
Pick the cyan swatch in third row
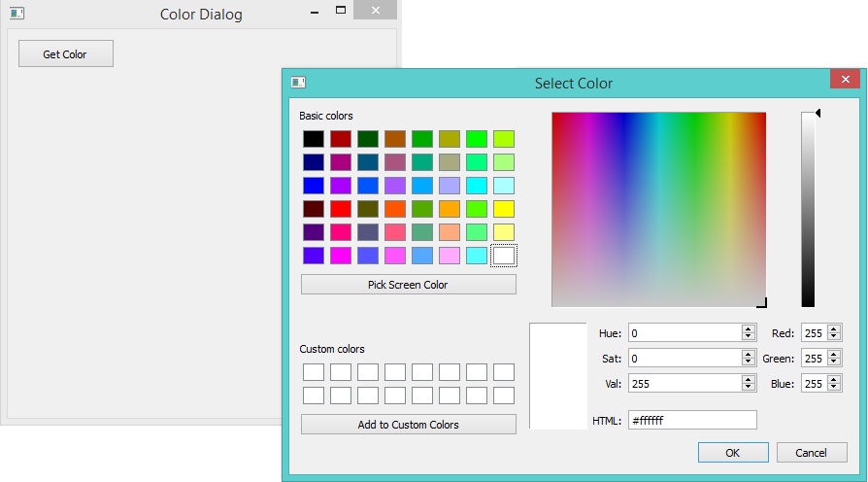(x=476, y=186)
